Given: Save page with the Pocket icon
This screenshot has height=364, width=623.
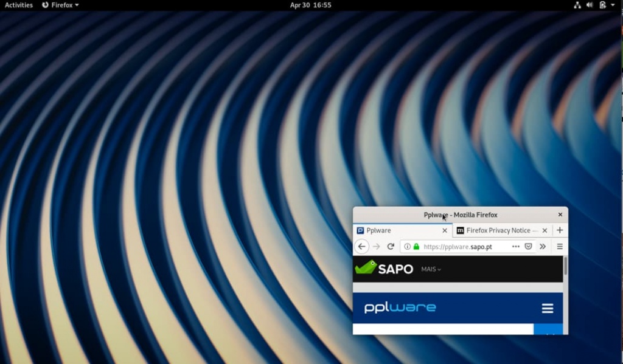Looking at the screenshot, I should pos(529,247).
